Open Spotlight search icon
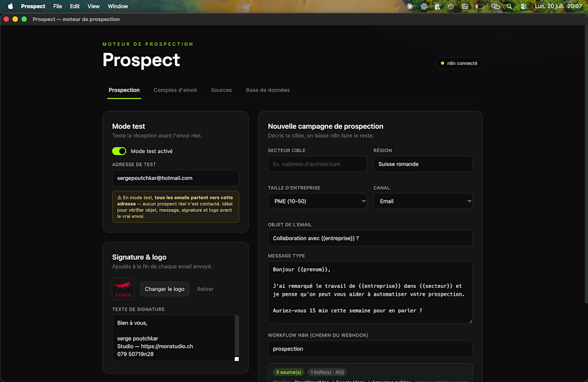 pyautogui.click(x=509, y=6)
